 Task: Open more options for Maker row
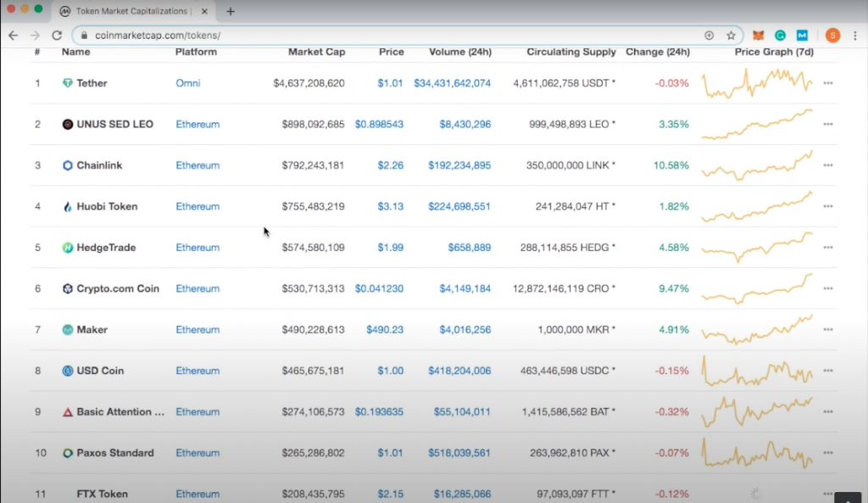(x=828, y=330)
